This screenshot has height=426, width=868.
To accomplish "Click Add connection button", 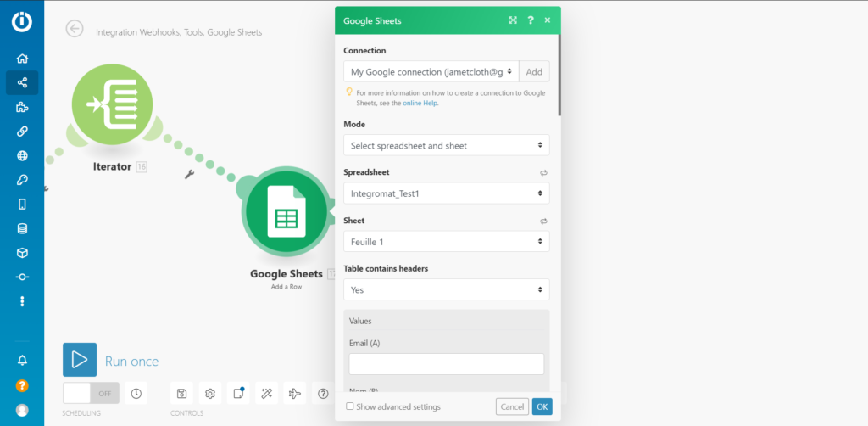I will pos(534,71).
